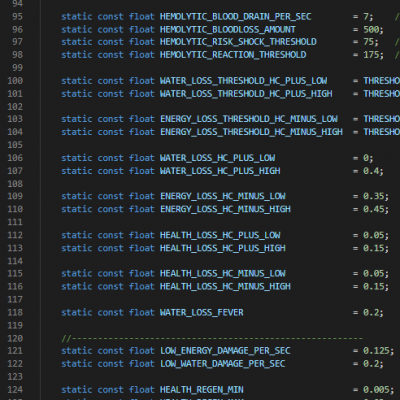Click the WATER_LOSS_HC_PLUS_LOW identifier
The height and width of the screenshot is (400, 400).
(x=217, y=158)
